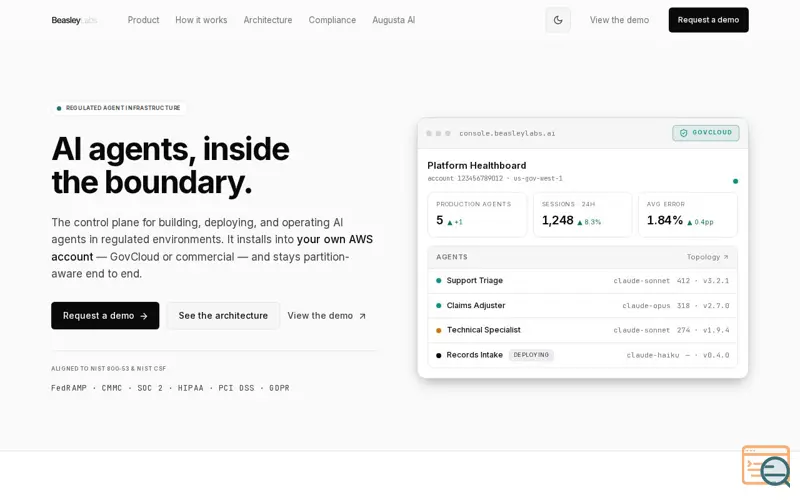This screenshot has width=800, height=500.
Task: Click the green live indicator dot on Healthboard
Action: coord(735,181)
